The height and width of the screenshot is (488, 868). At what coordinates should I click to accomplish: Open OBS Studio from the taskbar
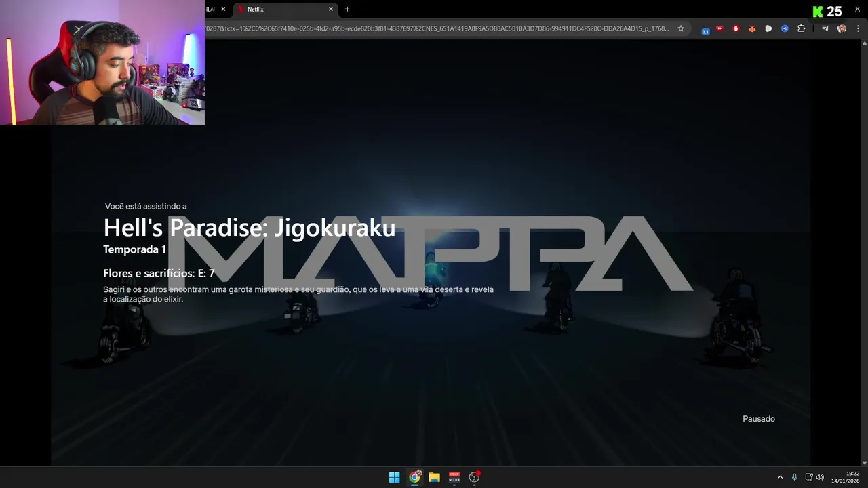(x=474, y=477)
